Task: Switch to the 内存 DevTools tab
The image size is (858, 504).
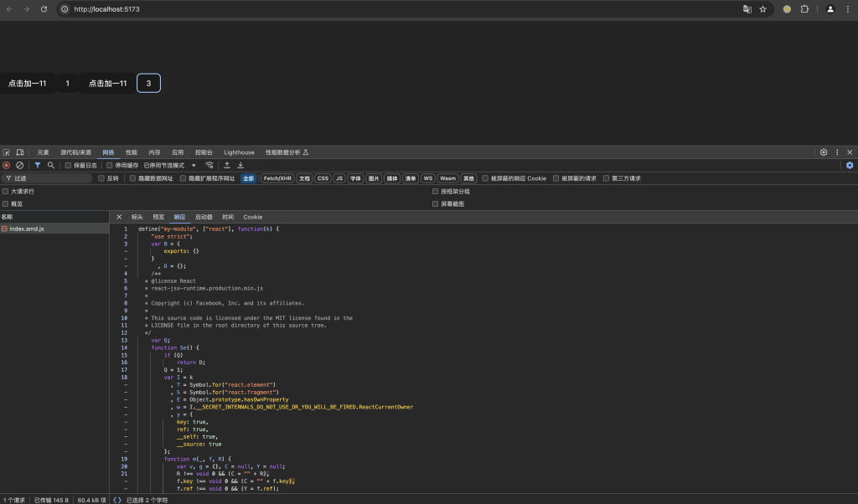Action: coord(155,152)
